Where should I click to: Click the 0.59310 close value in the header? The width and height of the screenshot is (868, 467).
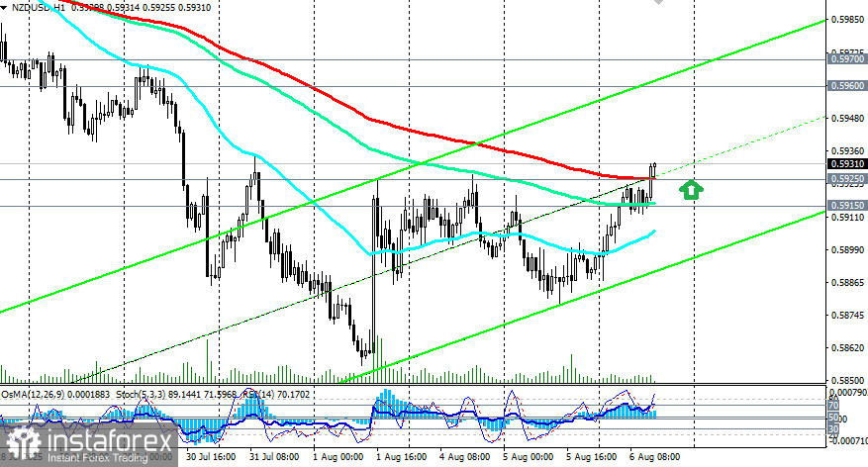(195, 8)
